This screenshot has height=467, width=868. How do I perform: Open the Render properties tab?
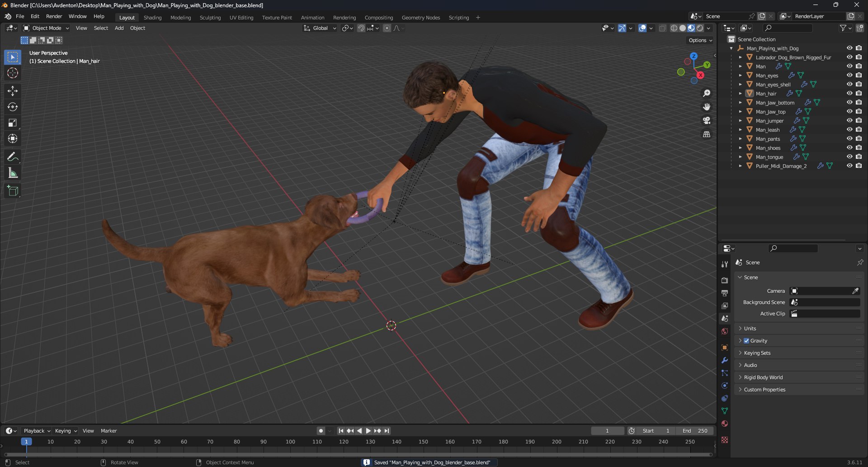point(725,281)
